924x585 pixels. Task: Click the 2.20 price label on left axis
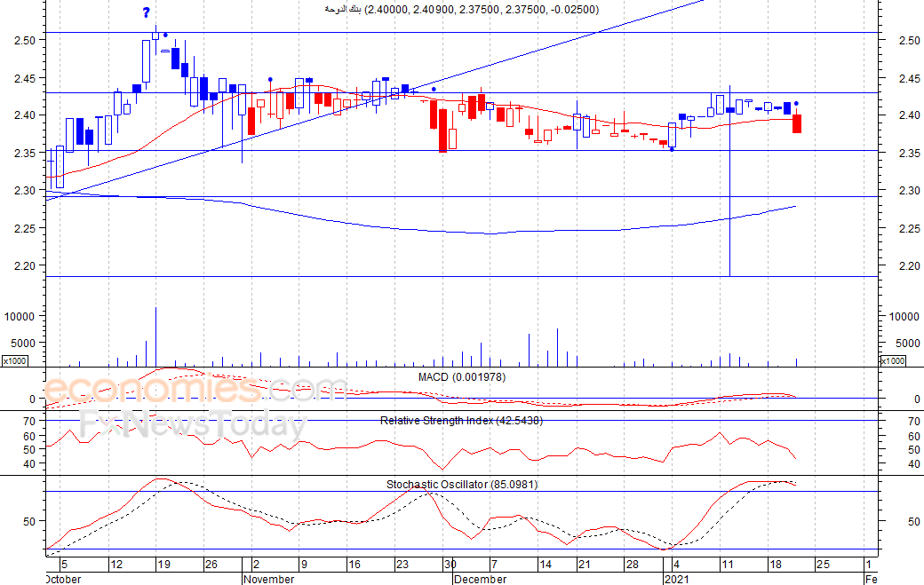[x=26, y=266]
